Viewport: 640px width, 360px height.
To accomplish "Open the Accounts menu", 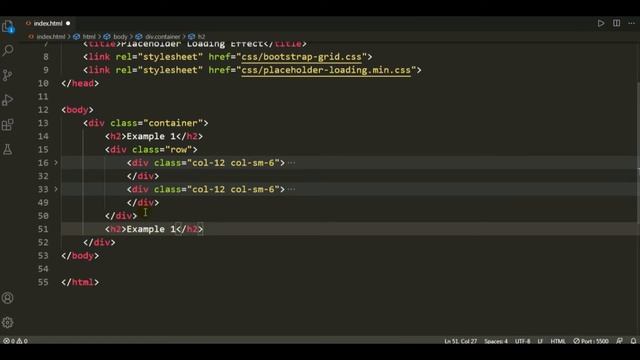I will pyautogui.click(x=8, y=298).
